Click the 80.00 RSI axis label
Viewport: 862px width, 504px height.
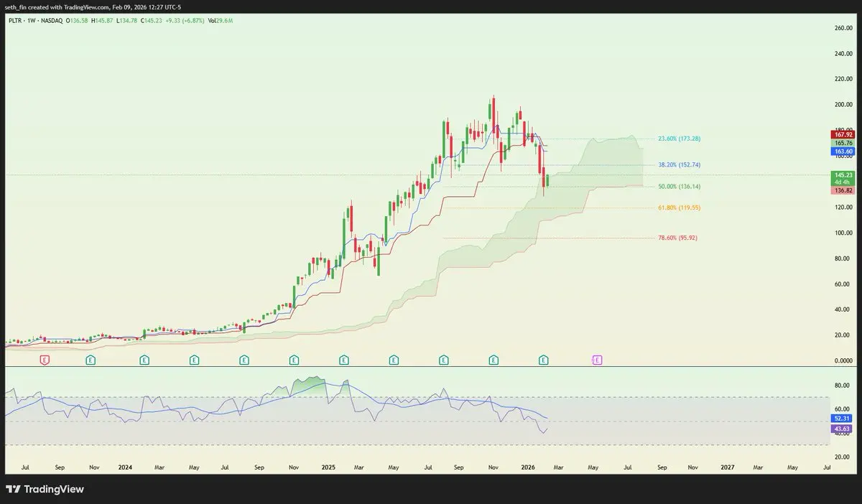(x=842, y=386)
